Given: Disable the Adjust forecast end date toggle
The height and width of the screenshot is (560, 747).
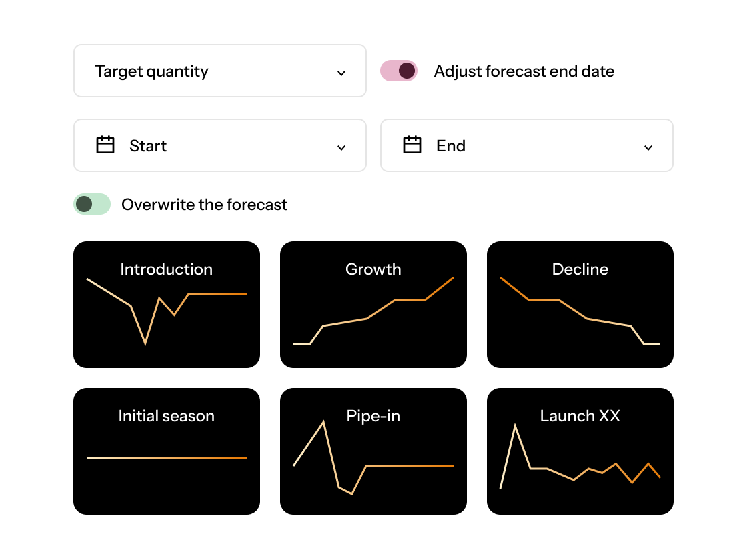Looking at the screenshot, I should tap(398, 70).
